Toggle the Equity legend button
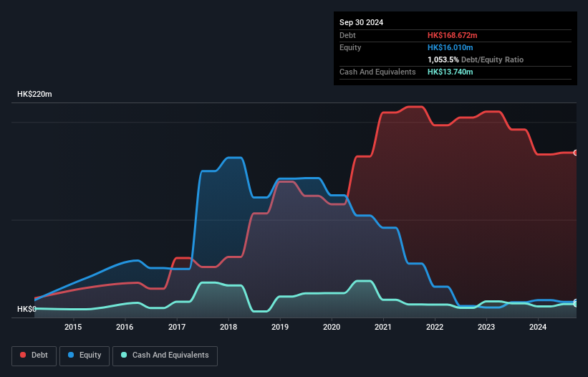 pyautogui.click(x=85, y=355)
